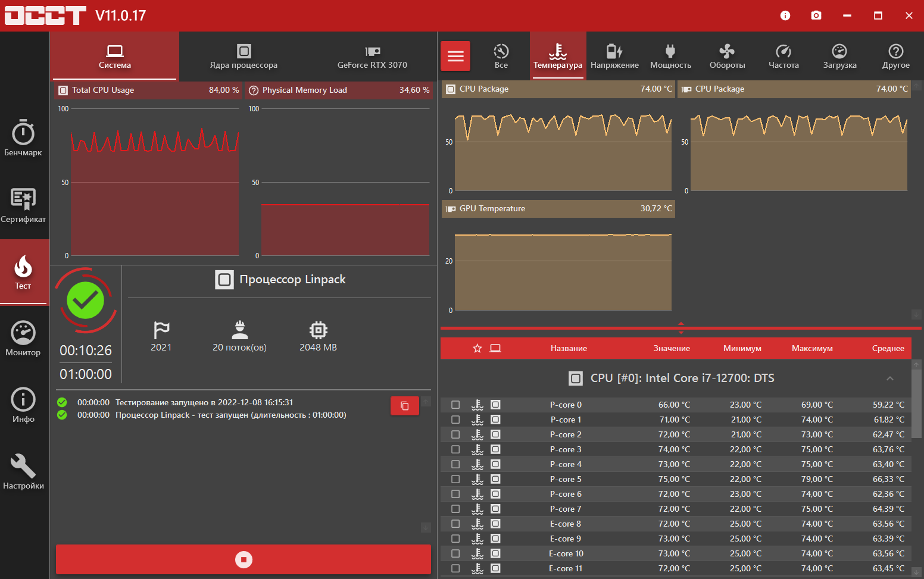Click the log scroll-up arrow beside copy button

point(426,401)
